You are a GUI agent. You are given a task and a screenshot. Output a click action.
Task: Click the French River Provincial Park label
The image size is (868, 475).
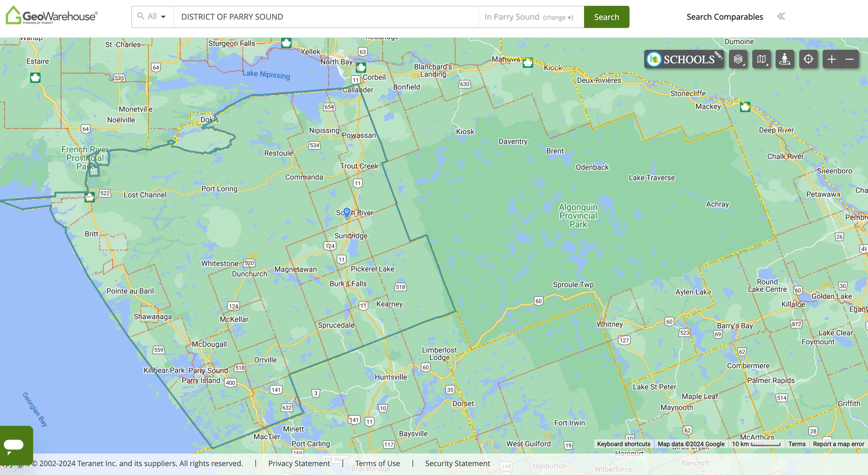pyautogui.click(x=85, y=158)
